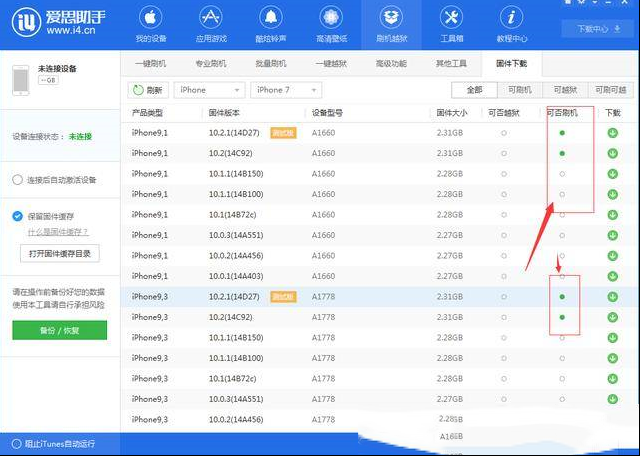Download iPhone9,1 10.1.1(14B150) firmware
The image size is (640, 456).
[x=612, y=174]
